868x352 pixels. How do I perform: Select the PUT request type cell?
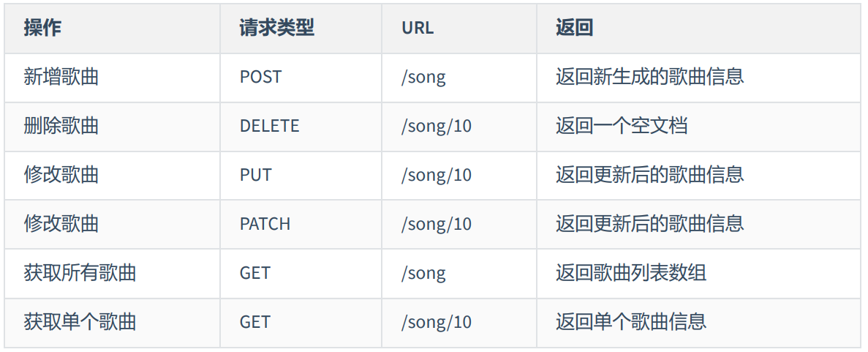coord(255,175)
